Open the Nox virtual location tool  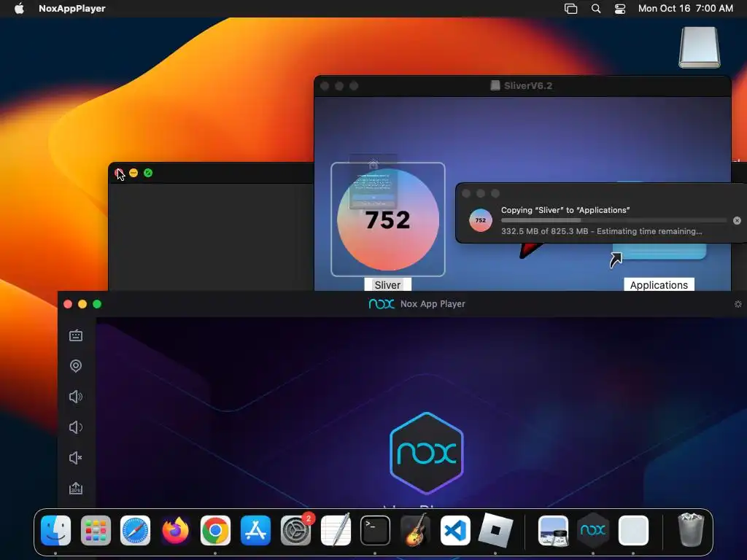[x=76, y=366]
